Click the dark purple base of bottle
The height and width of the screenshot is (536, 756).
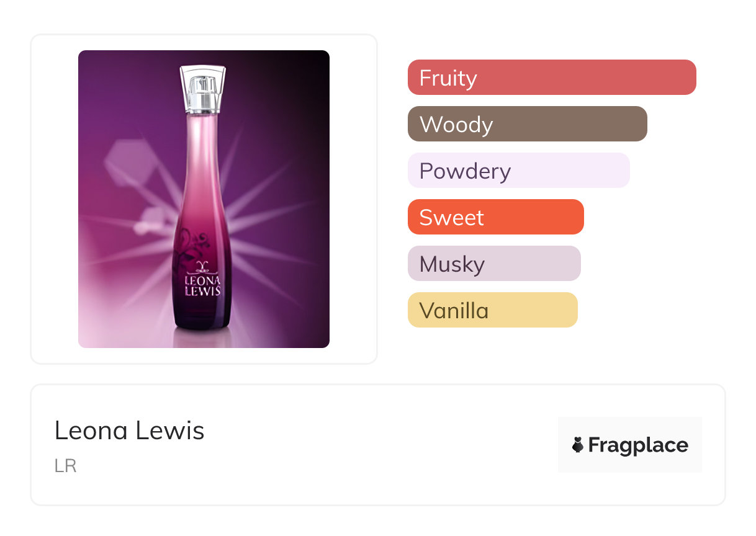202,313
